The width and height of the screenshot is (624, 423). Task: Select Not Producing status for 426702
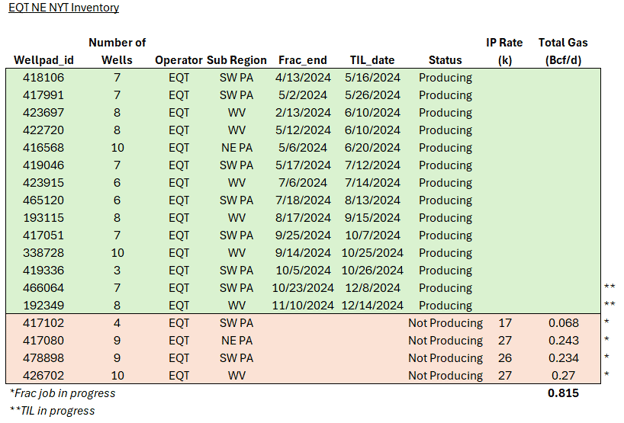point(445,375)
